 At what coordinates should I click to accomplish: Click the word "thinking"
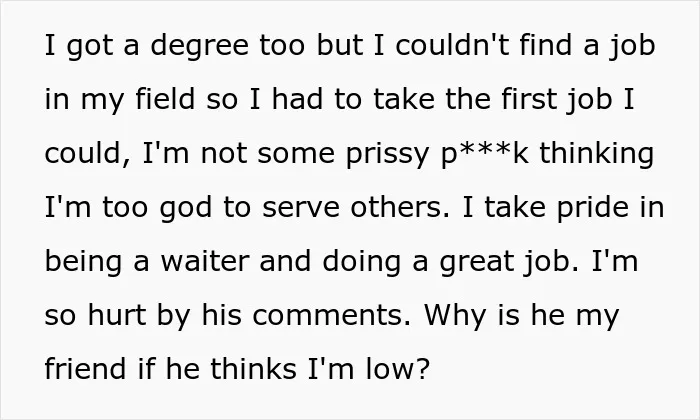pyautogui.click(x=597, y=155)
